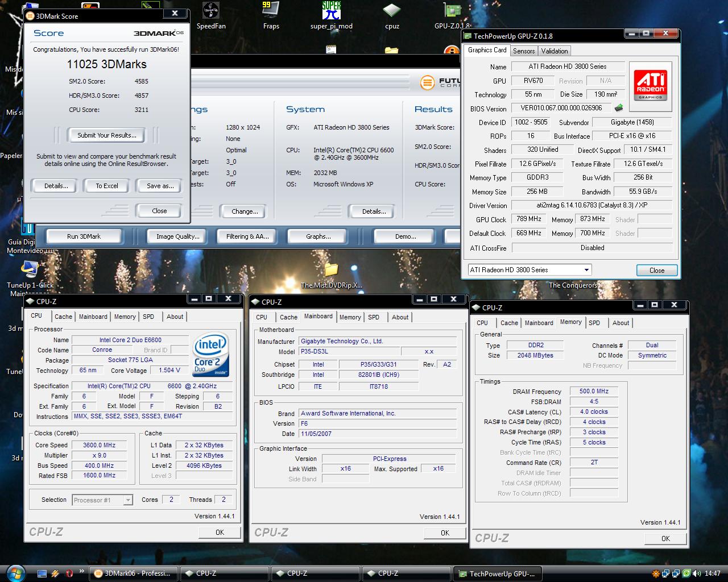
Task: Switch to Validation tab in GPU-Z
Action: 555,51
